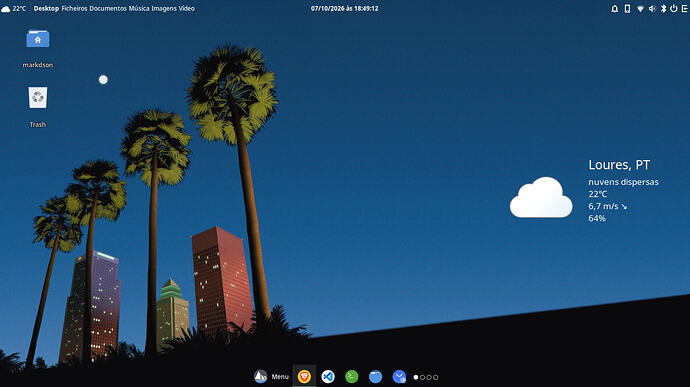This screenshot has height=387, width=690.
Task: Open the Bluetooth tray indicator
Action: 664,8
